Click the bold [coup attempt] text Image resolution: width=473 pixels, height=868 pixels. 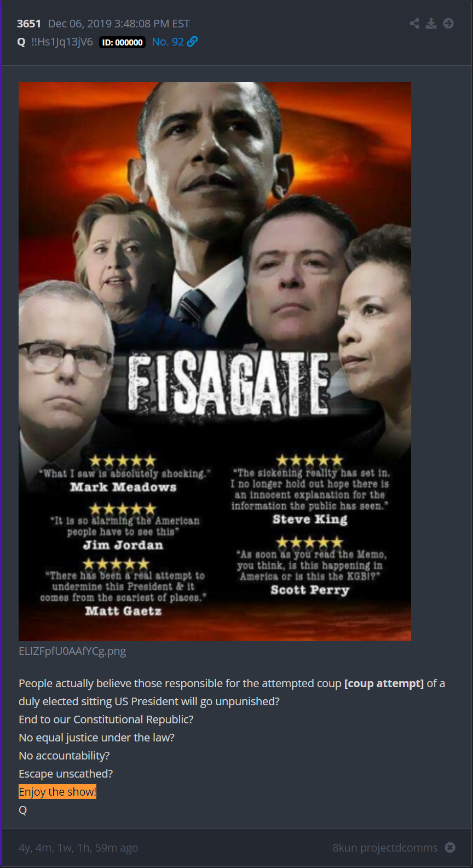click(x=384, y=683)
